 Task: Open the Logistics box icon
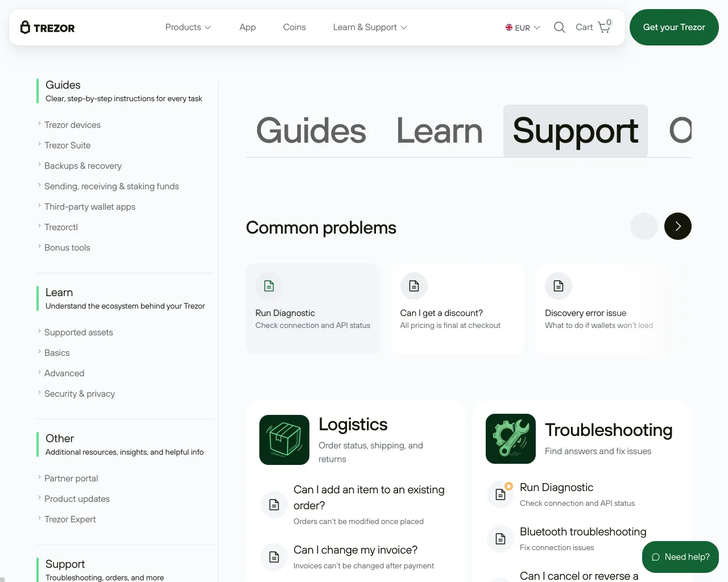(x=284, y=440)
